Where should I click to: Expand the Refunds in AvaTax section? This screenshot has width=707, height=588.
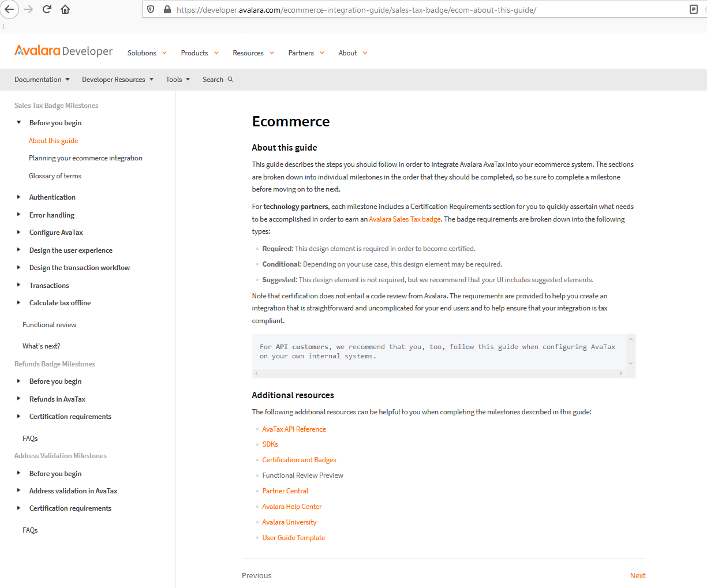19,399
